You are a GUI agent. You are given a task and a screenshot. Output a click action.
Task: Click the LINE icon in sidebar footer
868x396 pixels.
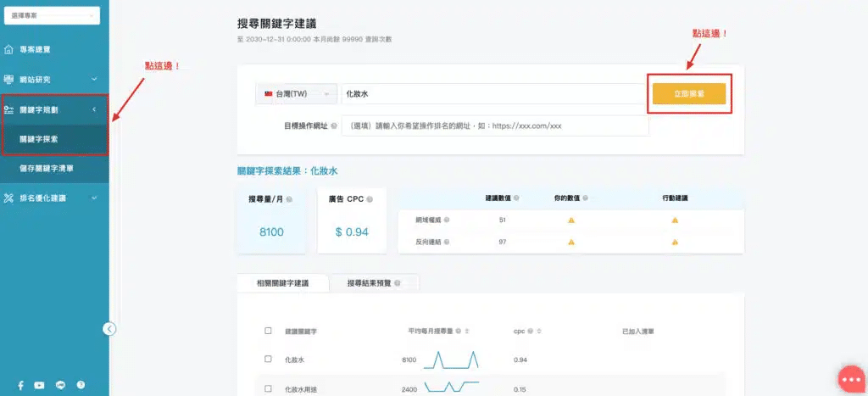60,384
